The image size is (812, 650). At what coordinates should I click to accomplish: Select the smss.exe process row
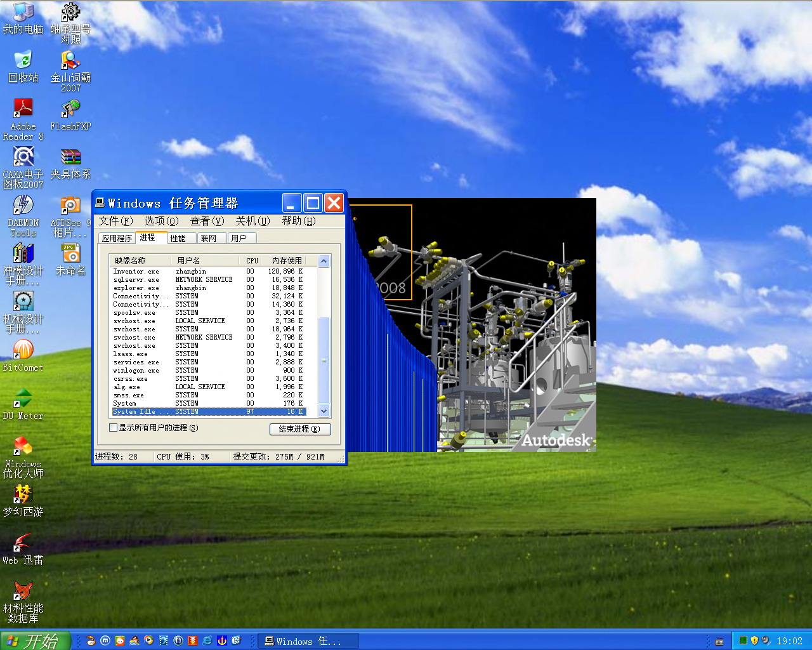click(208, 395)
